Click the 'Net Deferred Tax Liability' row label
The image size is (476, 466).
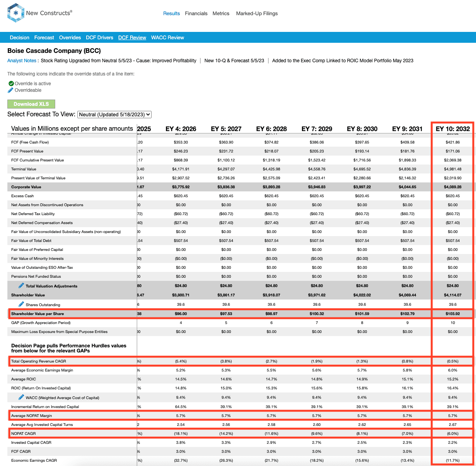[x=33, y=214]
